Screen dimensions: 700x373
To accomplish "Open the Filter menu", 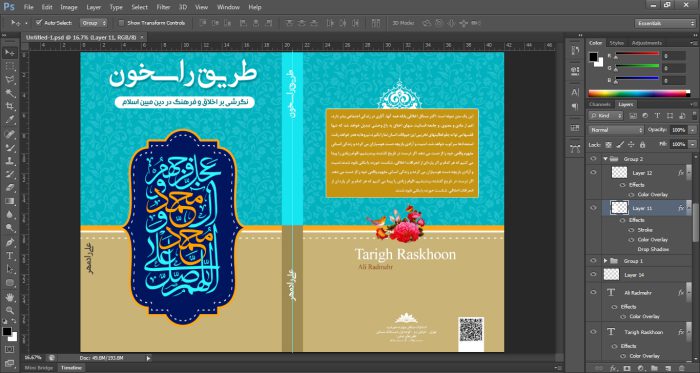I will (163, 8).
